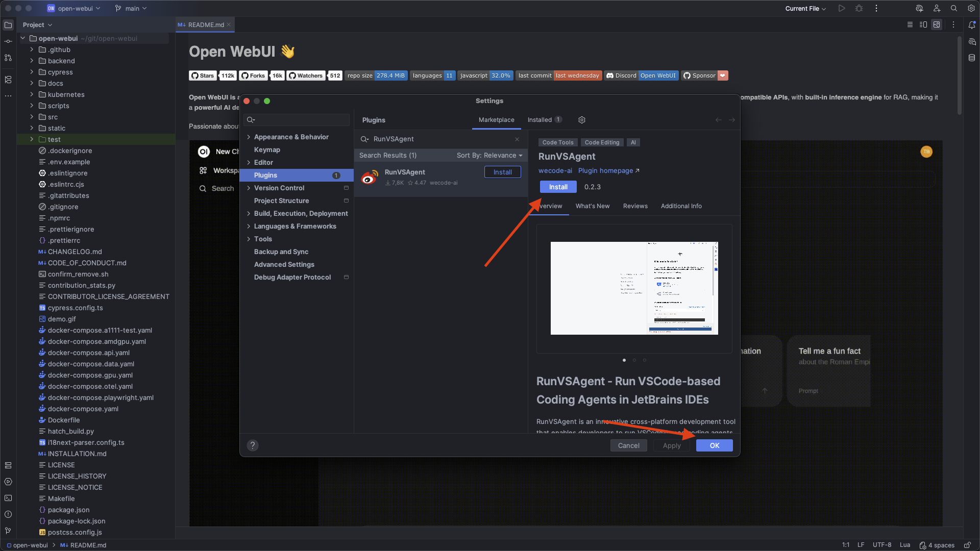Open the What's New tab

click(593, 206)
